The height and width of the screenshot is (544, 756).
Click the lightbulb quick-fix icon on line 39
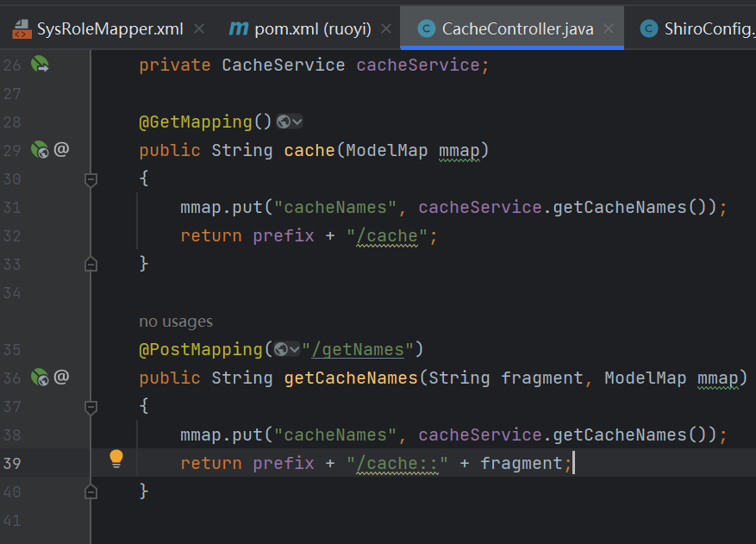tap(116, 459)
